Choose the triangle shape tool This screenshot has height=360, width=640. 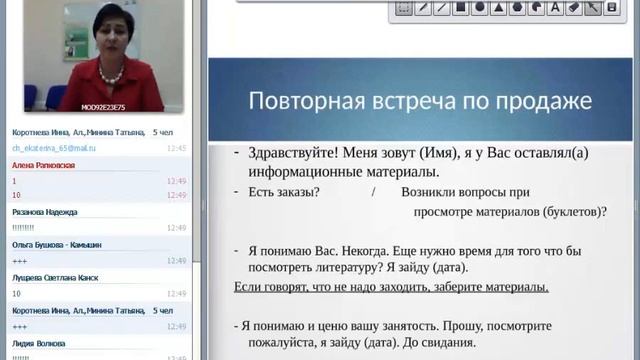(498, 8)
